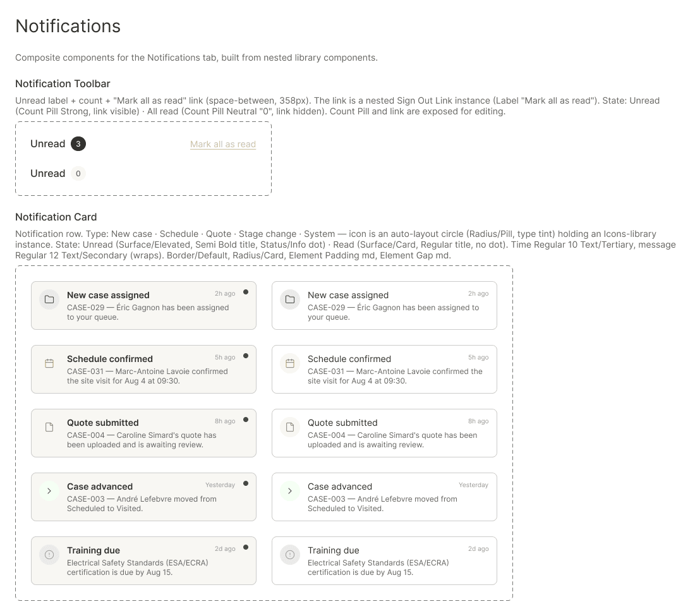The height and width of the screenshot is (616, 695).
Task: Open the bold "Case advanced" title
Action: (100, 486)
